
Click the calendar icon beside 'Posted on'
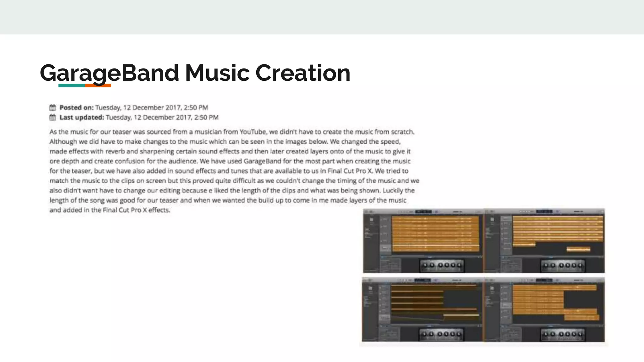coord(53,108)
